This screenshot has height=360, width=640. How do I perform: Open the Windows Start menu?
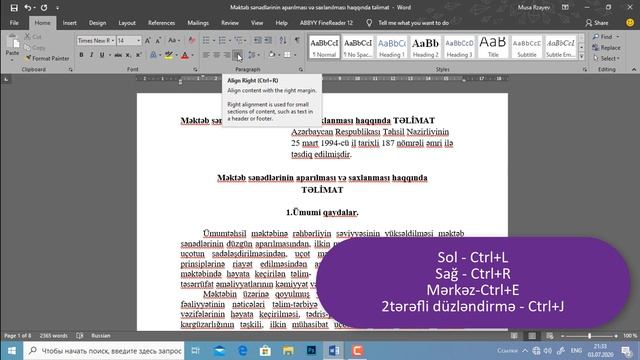pyautogui.click(x=11, y=351)
